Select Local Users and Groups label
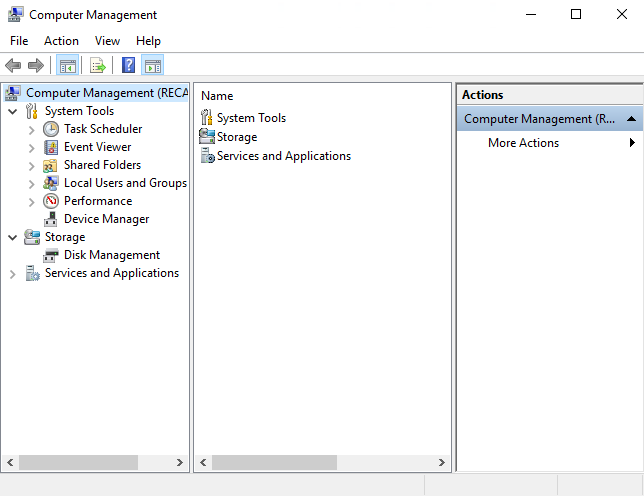The image size is (644, 496). (125, 183)
